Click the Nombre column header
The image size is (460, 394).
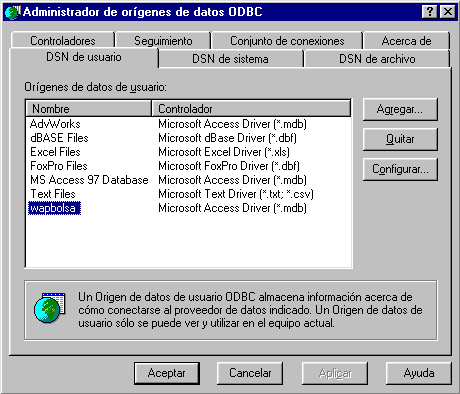[88, 109]
